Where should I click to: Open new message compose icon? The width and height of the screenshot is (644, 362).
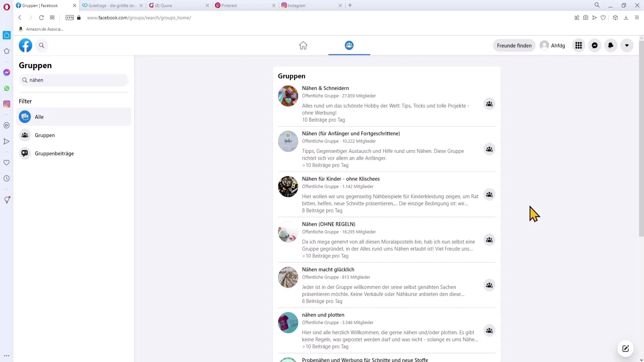click(x=626, y=349)
